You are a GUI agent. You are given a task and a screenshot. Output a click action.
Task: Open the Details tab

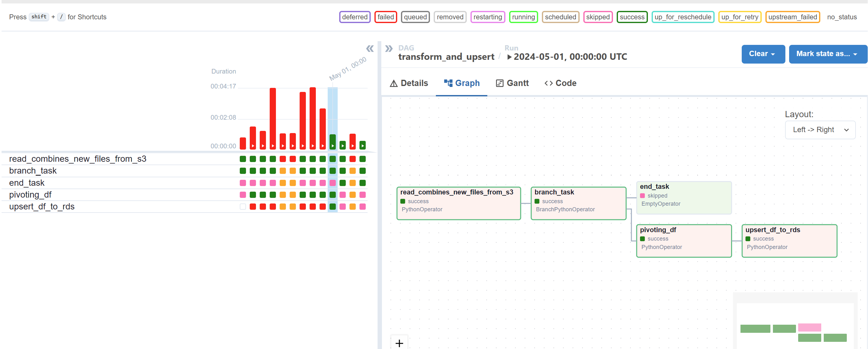[409, 83]
